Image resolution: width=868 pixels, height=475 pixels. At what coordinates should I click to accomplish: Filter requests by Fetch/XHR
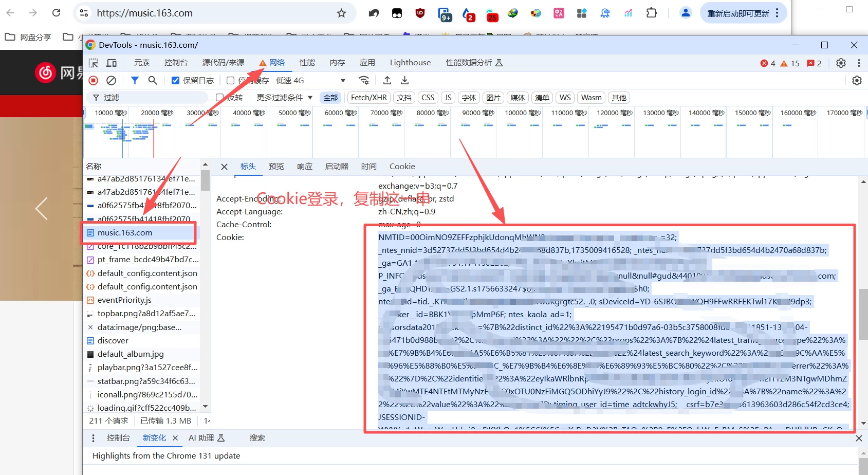click(x=368, y=98)
